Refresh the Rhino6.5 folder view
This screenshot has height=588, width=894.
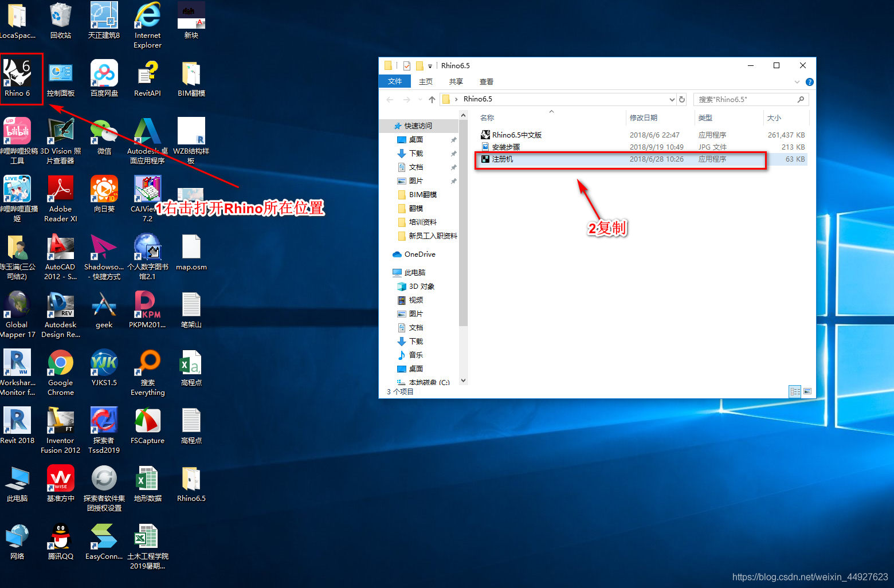click(682, 99)
